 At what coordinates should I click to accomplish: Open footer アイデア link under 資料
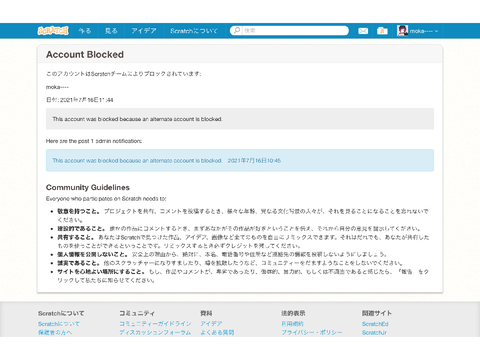click(x=211, y=324)
